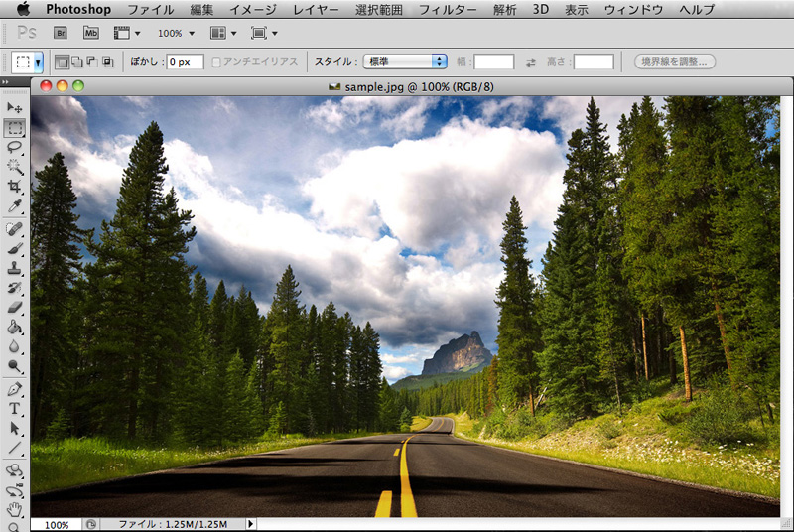Screen dimensions: 794x532
Task: Select the Move tool
Action: tap(15, 107)
